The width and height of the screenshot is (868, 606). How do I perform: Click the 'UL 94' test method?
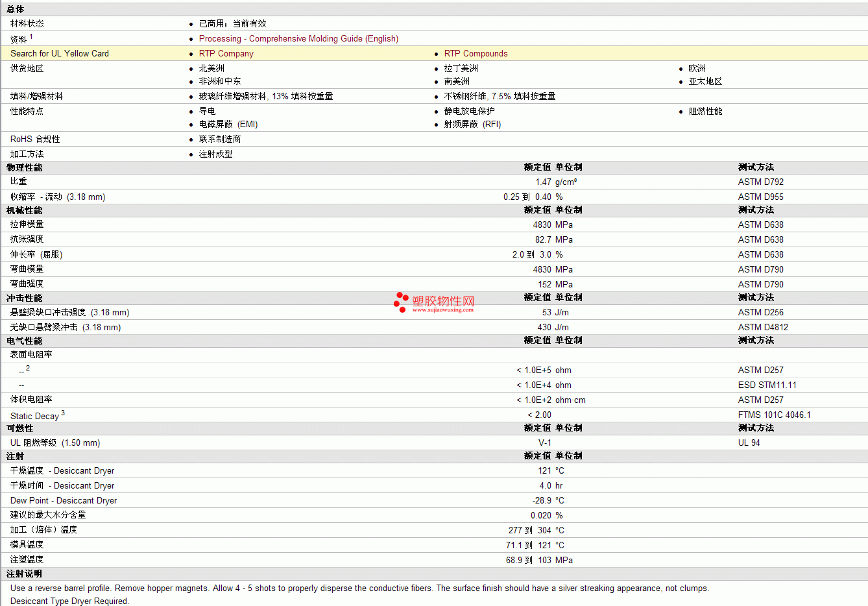[x=749, y=443]
